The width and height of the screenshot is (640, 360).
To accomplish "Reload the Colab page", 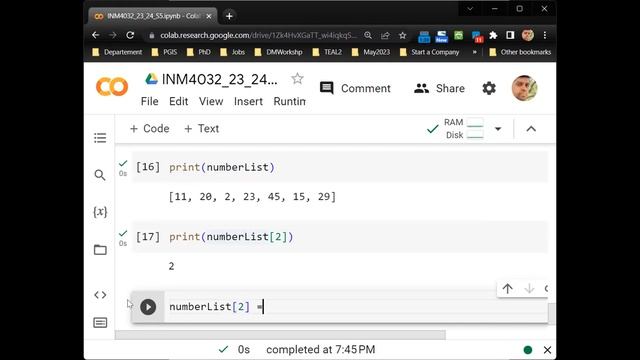I will tap(130, 35).
